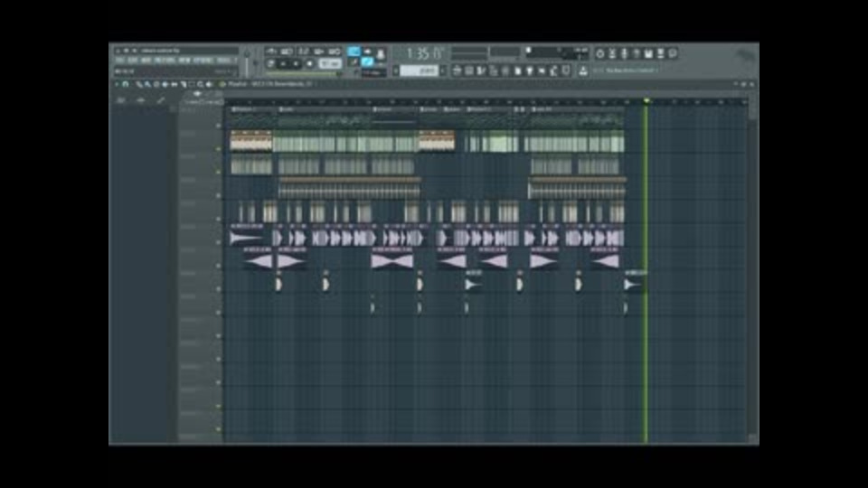This screenshot has width=868, height=488.
Task: Toggle the loop recording icon
Action: click(x=335, y=52)
